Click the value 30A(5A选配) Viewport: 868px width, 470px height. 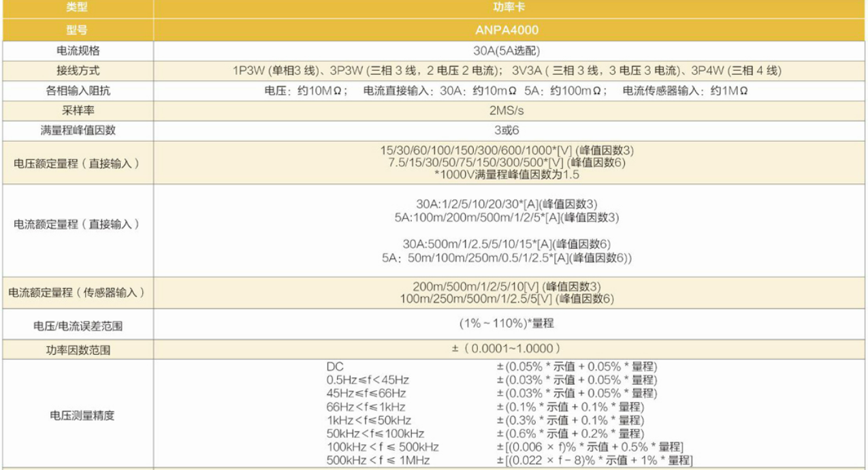coord(507,51)
